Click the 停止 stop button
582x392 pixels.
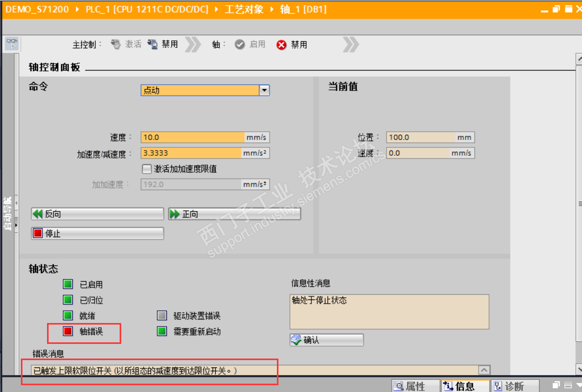coord(97,234)
